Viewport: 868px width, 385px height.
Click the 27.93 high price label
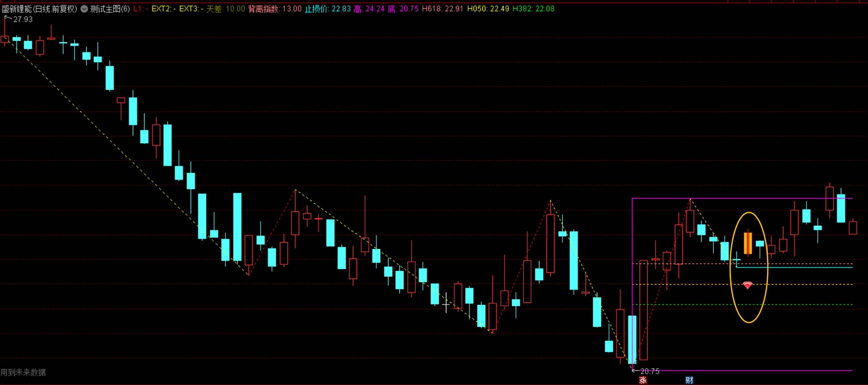click(23, 19)
